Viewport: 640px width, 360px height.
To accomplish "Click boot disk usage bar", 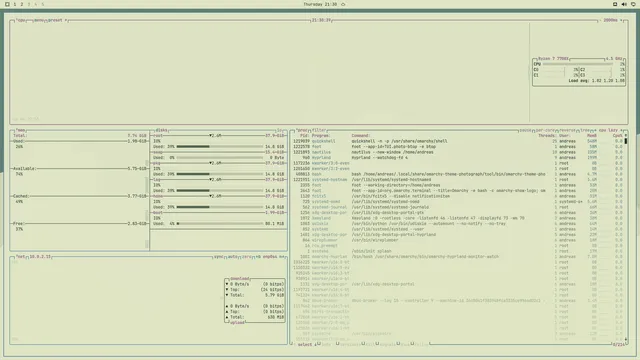I will tap(220, 224).
